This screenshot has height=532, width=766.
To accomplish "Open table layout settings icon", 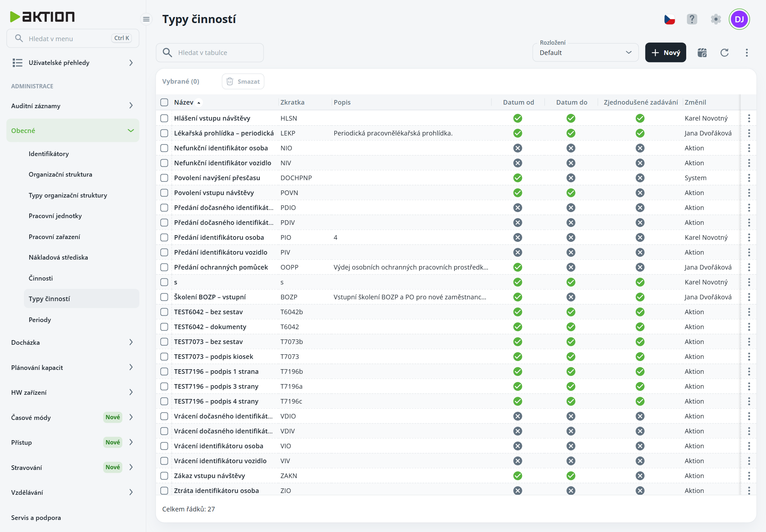I will (x=702, y=53).
